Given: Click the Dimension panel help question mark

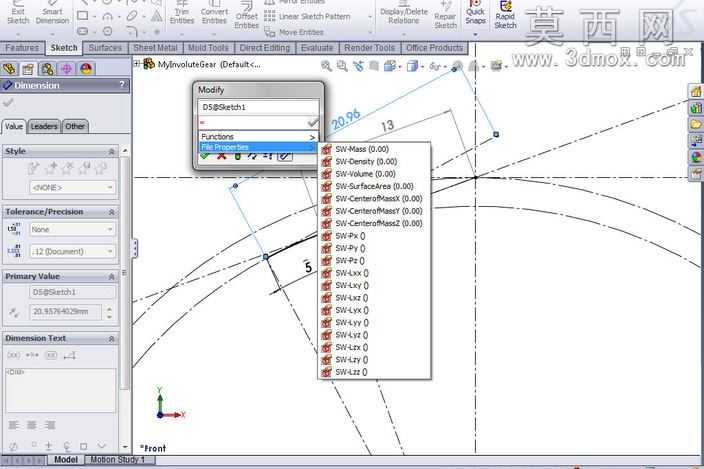Looking at the screenshot, I should 122,85.
